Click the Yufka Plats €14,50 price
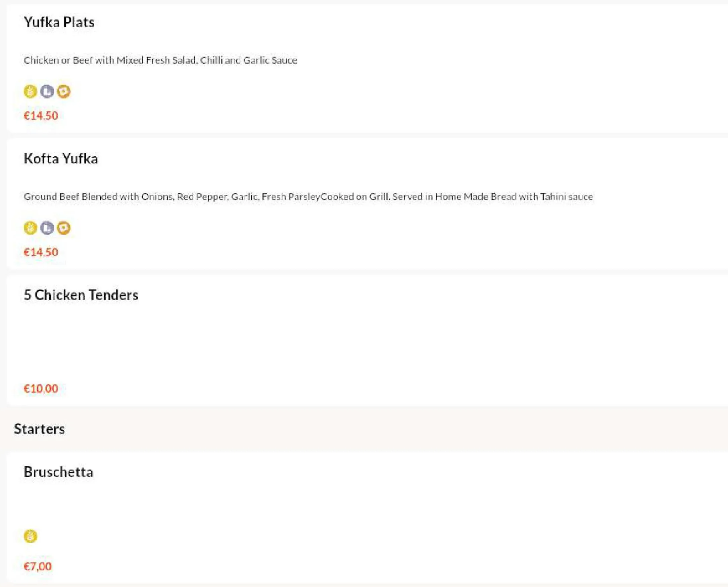This screenshot has width=728, height=587. coord(41,116)
